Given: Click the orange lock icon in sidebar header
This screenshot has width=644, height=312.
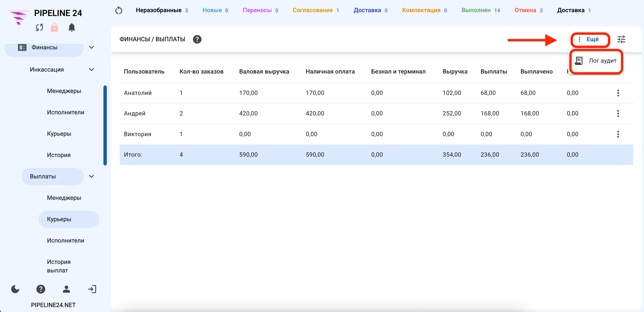Looking at the screenshot, I should (54, 27).
